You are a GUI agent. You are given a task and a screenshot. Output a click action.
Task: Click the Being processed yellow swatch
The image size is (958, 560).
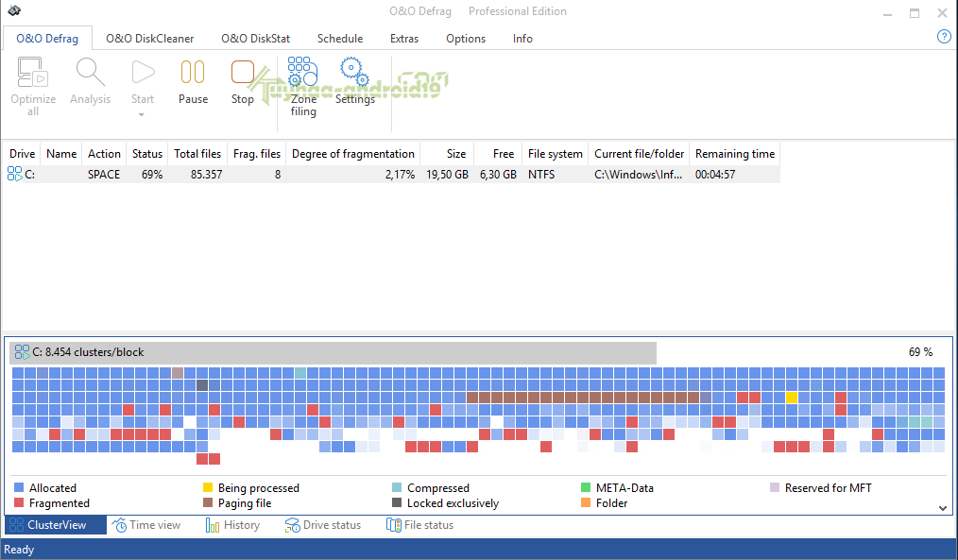(x=208, y=487)
